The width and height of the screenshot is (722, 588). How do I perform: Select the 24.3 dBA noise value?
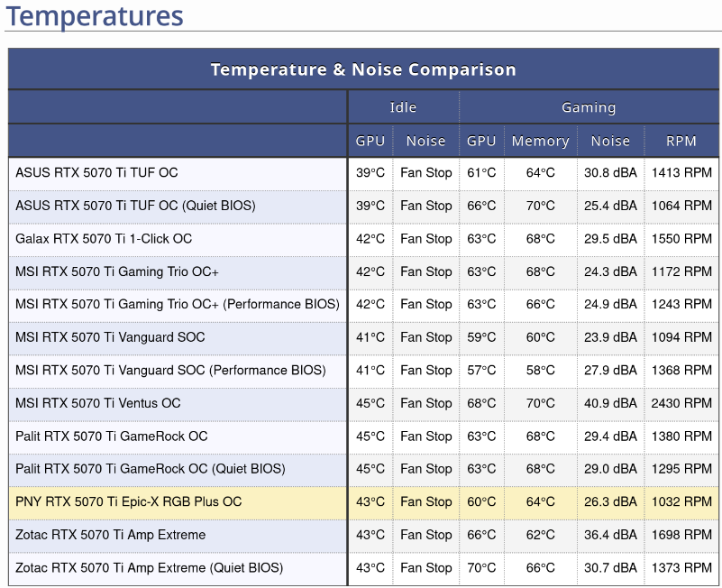click(x=610, y=271)
